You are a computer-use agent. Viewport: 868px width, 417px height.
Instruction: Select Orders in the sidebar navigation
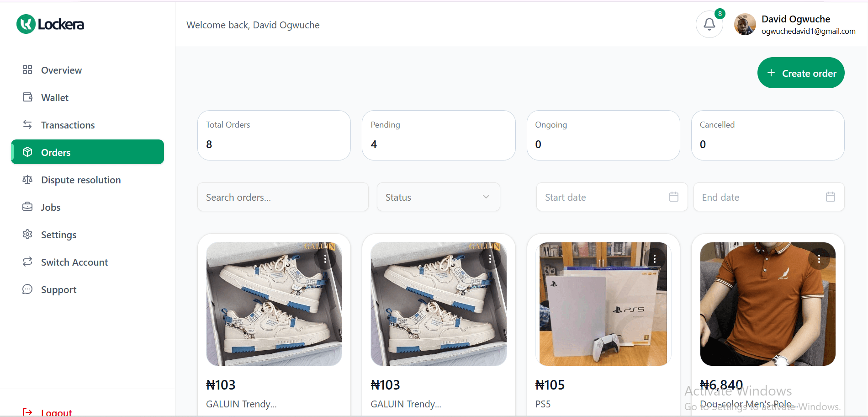(x=56, y=152)
